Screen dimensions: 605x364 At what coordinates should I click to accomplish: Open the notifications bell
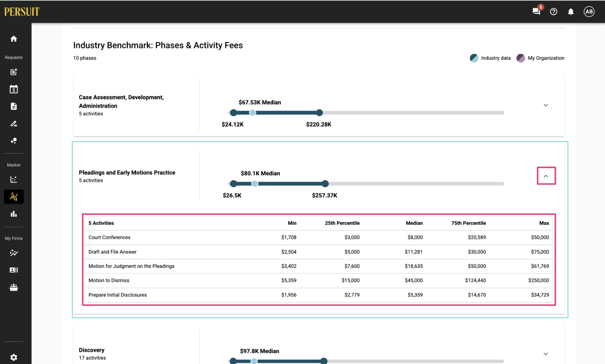571,12
